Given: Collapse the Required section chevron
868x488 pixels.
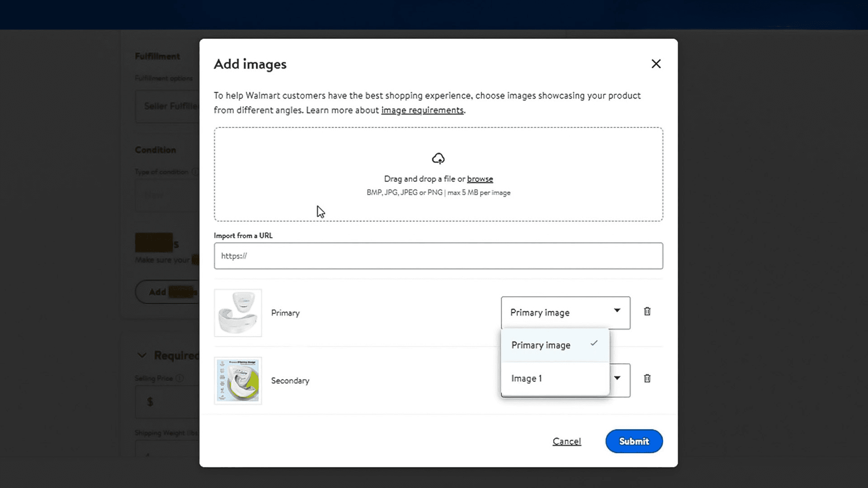Looking at the screenshot, I should coord(142,356).
